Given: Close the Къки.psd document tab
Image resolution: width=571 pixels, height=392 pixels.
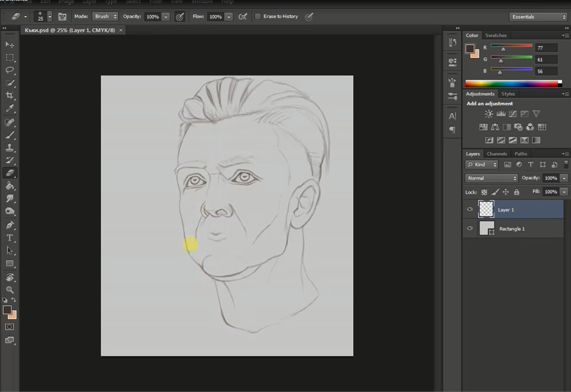Looking at the screenshot, I should point(121,30).
